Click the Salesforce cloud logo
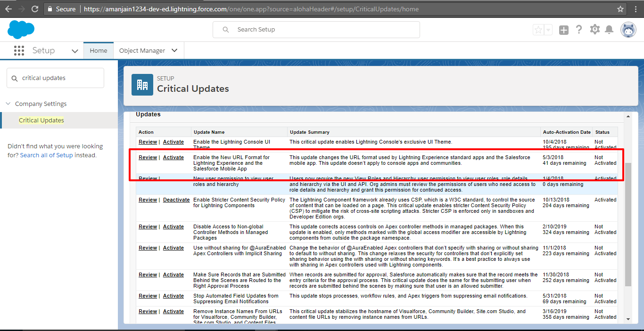This screenshot has height=331, width=644. point(21,30)
